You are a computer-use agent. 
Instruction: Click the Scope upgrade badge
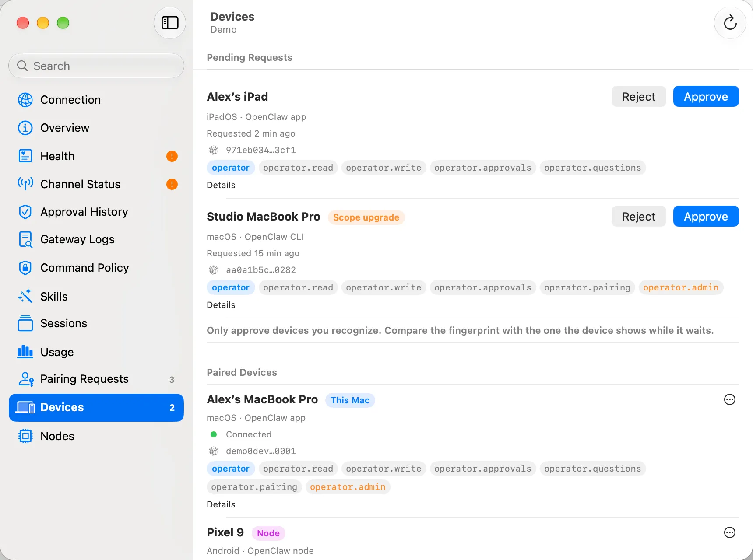pyautogui.click(x=366, y=217)
